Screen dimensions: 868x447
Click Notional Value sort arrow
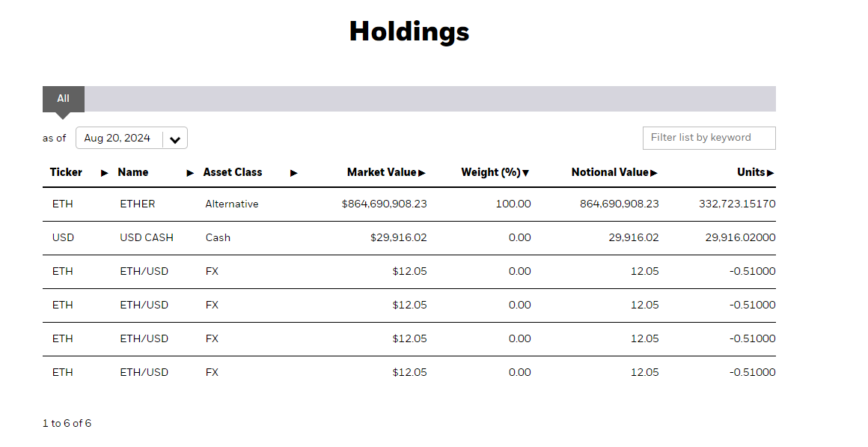click(654, 174)
